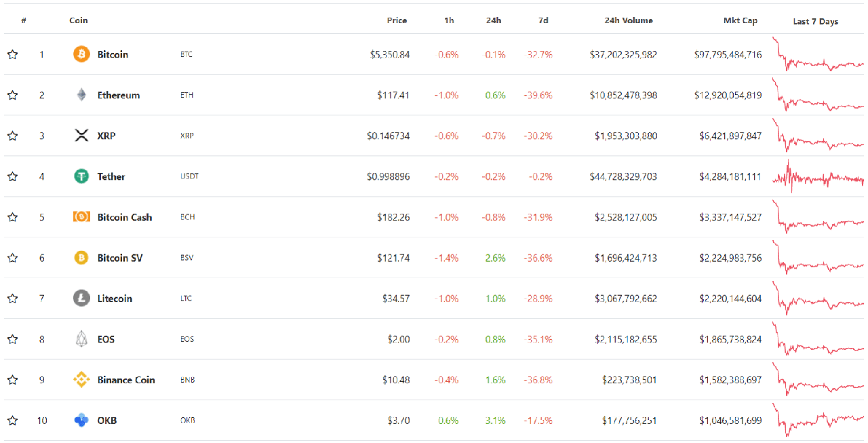
Task: Star the OKB row
Action: pyautogui.click(x=12, y=421)
